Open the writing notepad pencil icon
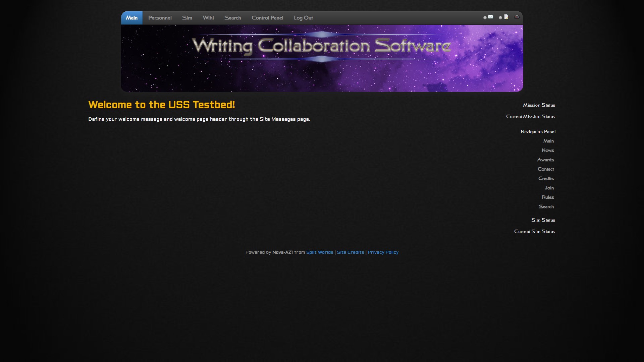644x362 pixels. (506, 17)
